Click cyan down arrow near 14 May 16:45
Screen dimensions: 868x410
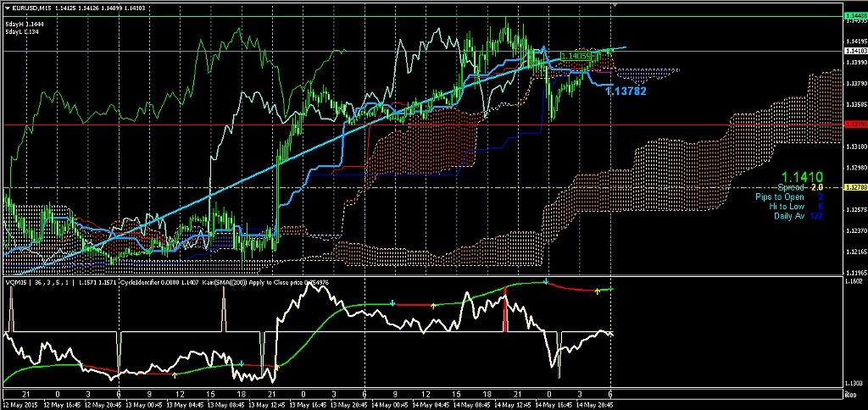[x=546, y=281]
